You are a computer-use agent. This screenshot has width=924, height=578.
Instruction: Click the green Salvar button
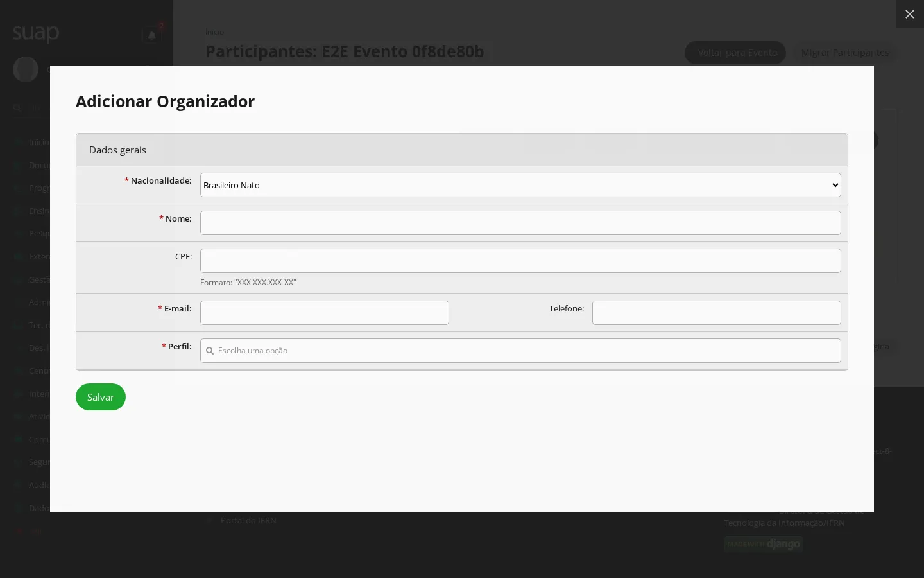pyautogui.click(x=101, y=397)
